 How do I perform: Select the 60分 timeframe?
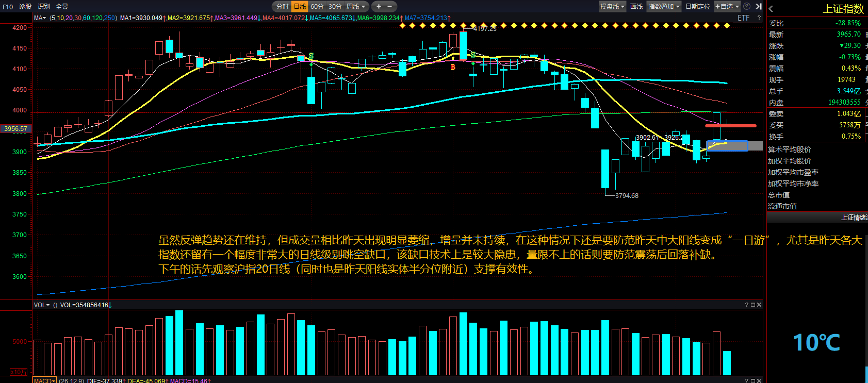click(x=317, y=7)
